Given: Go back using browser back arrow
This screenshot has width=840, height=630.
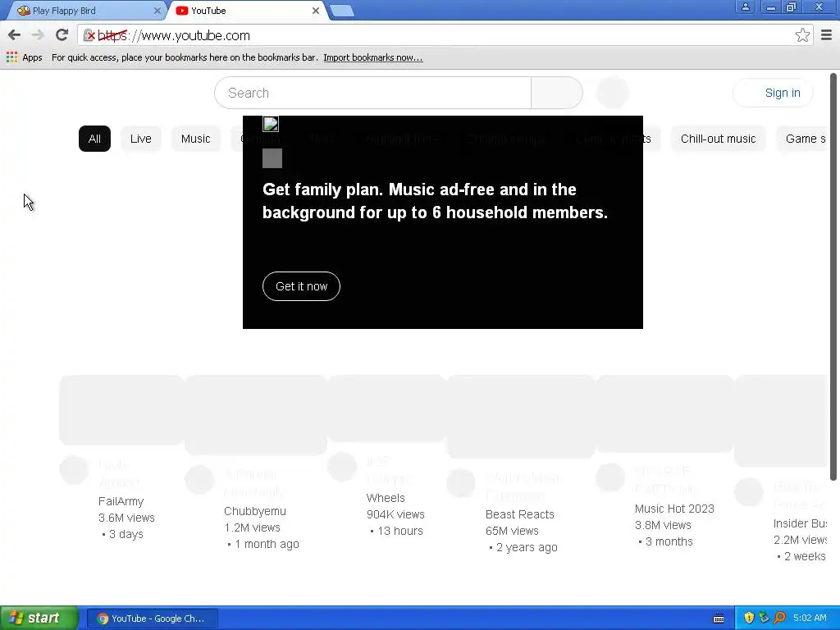Looking at the screenshot, I should tap(15, 35).
